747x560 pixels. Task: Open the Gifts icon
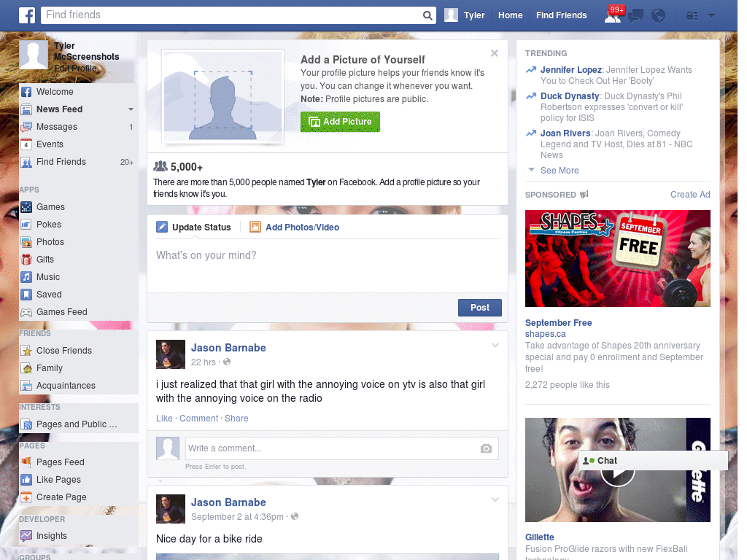tap(26, 260)
